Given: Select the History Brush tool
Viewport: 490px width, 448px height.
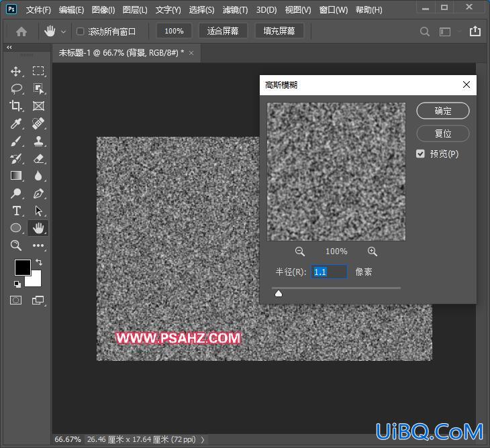Looking at the screenshot, I should [x=15, y=158].
